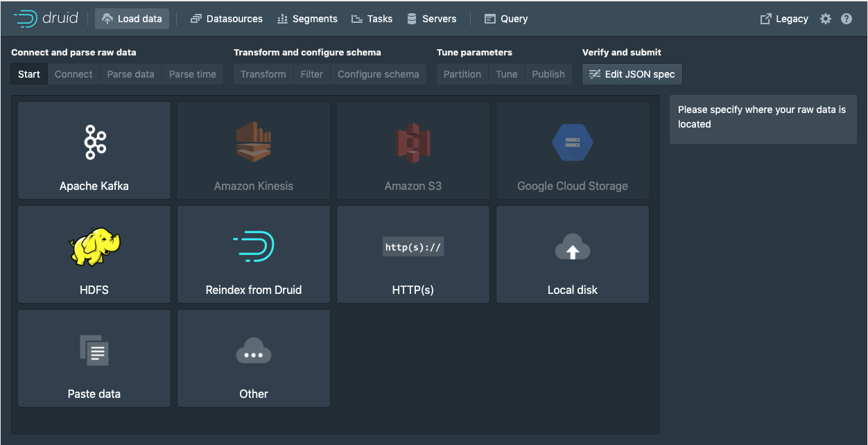Click the Paste data label
This screenshot has height=445, width=868.
click(94, 394)
